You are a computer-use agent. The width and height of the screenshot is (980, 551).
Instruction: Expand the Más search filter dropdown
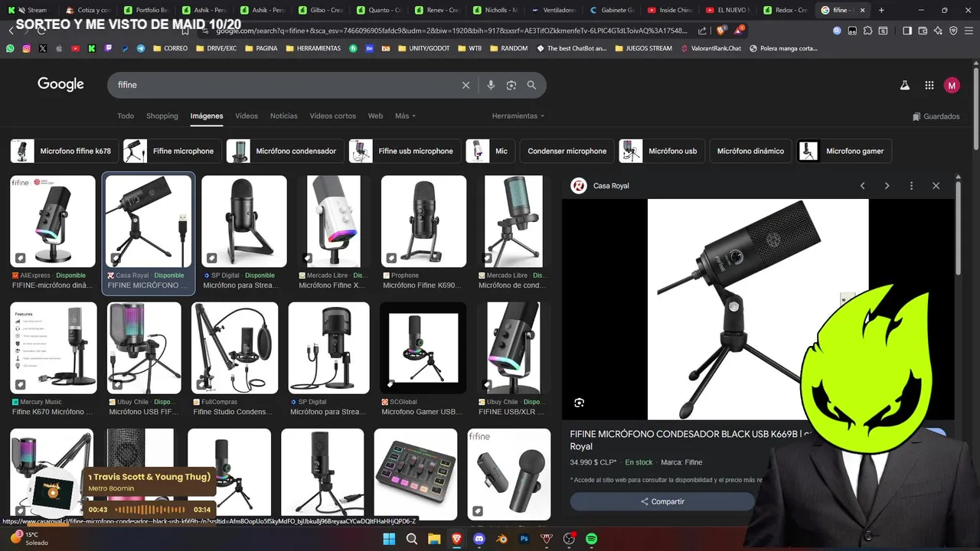click(x=405, y=116)
